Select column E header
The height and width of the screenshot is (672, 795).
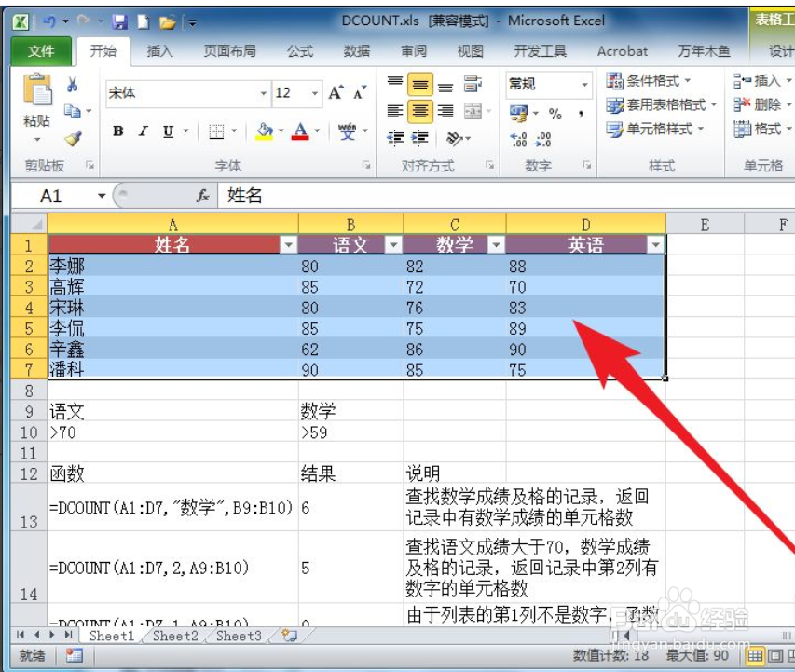tap(705, 225)
